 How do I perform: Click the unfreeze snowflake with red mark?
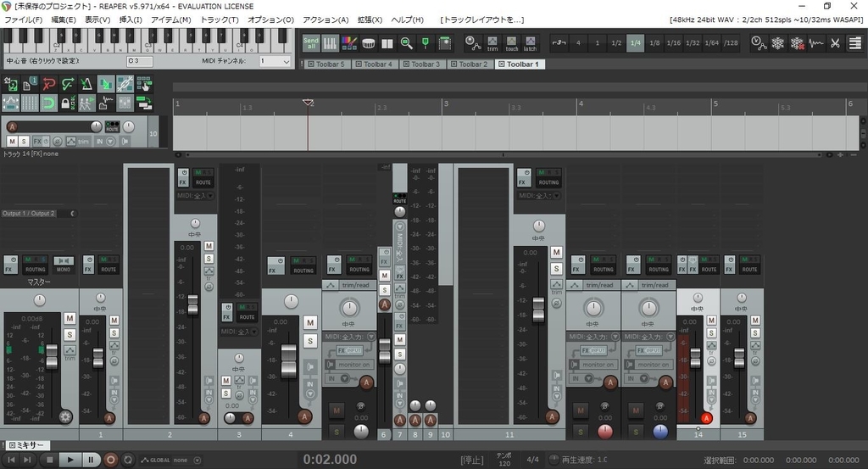797,42
